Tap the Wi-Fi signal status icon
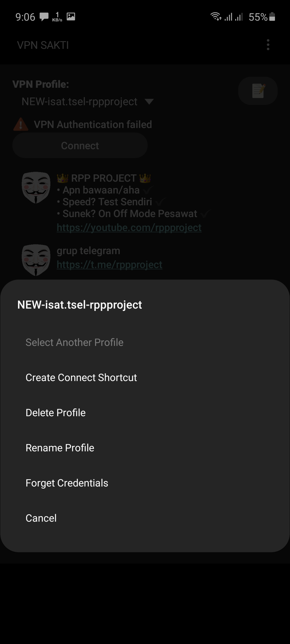The width and height of the screenshot is (290, 644). pyautogui.click(x=216, y=17)
